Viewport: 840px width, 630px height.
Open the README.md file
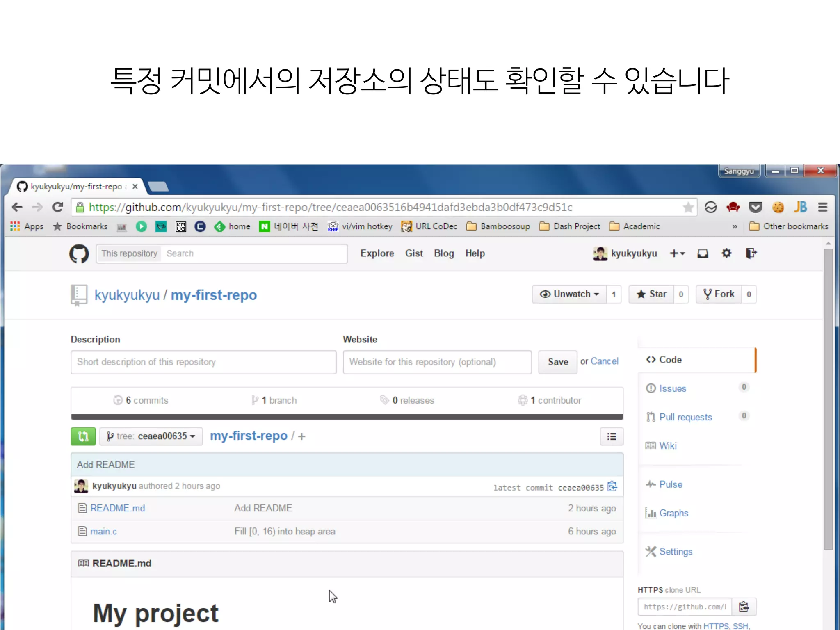pos(118,508)
